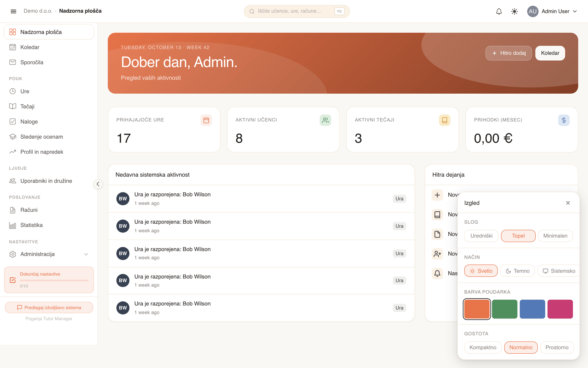The image size is (588, 368).
Task: Select the Normalno density option
Action: click(521, 347)
